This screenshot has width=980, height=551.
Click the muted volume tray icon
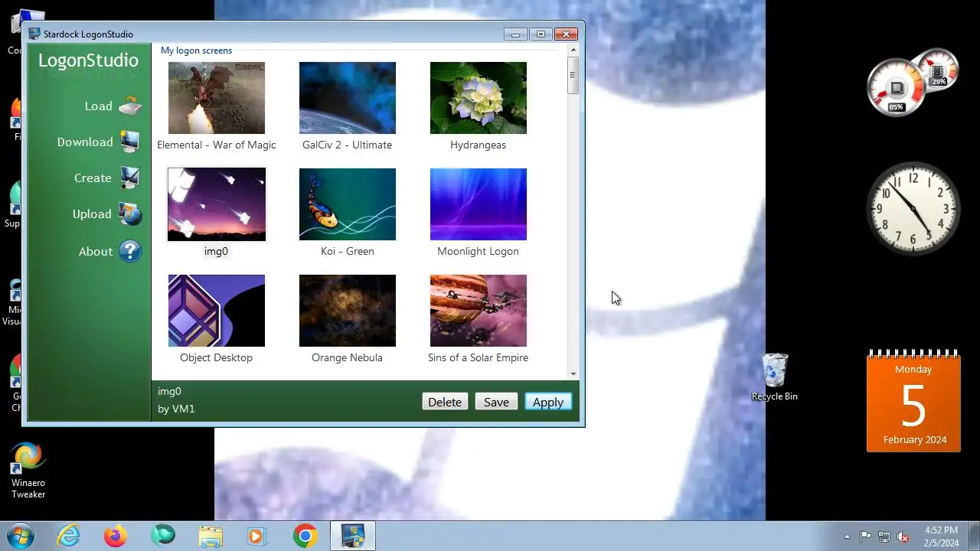click(903, 536)
